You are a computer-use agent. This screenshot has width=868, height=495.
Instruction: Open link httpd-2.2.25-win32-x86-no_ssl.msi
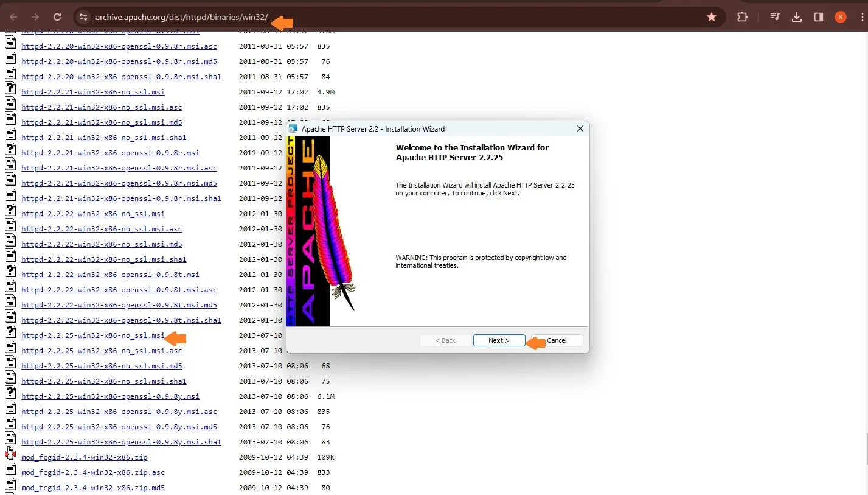[x=93, y=335]
